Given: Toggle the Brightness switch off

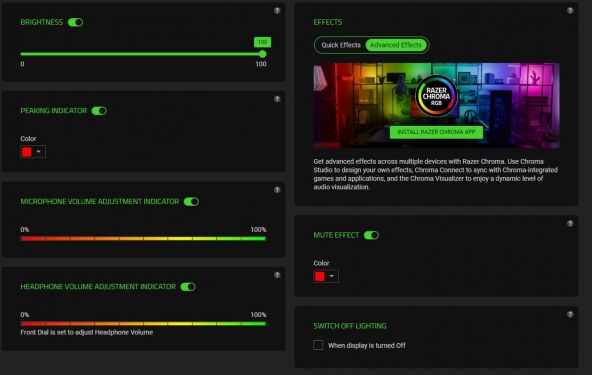Looking at the screenshot, I should pos(76,22).
